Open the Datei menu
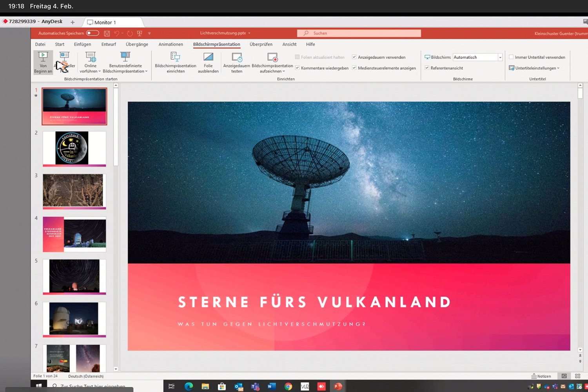The image size is (588, 392). [x=40, y=44]
